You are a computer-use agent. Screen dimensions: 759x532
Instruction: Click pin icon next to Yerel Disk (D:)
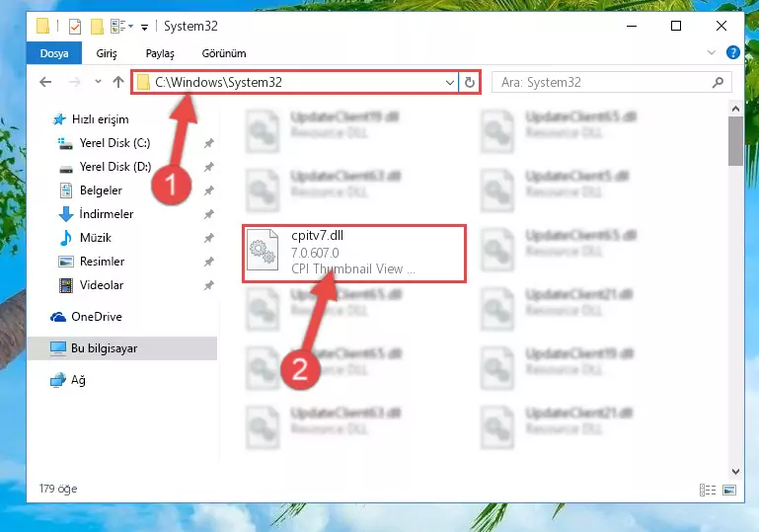point(208,167)
